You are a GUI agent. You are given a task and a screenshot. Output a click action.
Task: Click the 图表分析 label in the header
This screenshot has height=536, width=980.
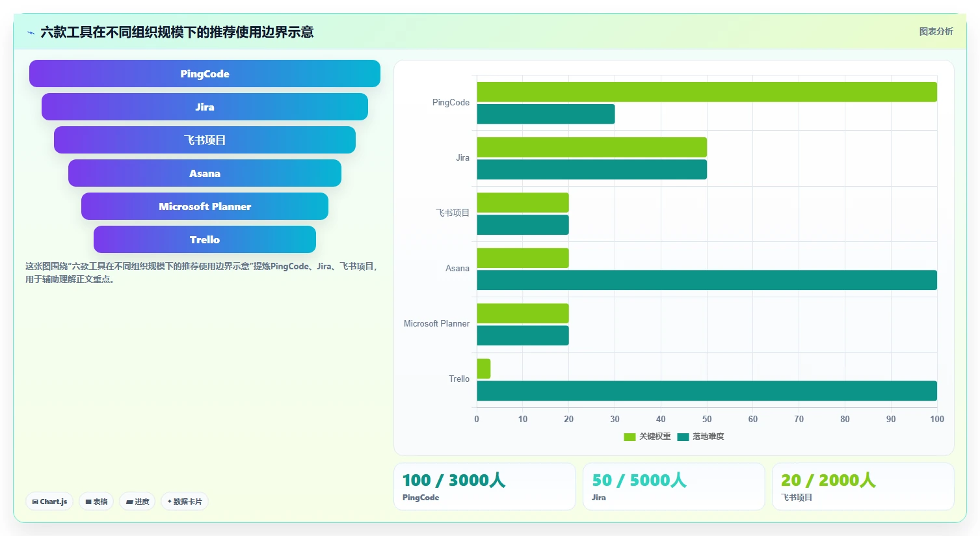[936, 31]
